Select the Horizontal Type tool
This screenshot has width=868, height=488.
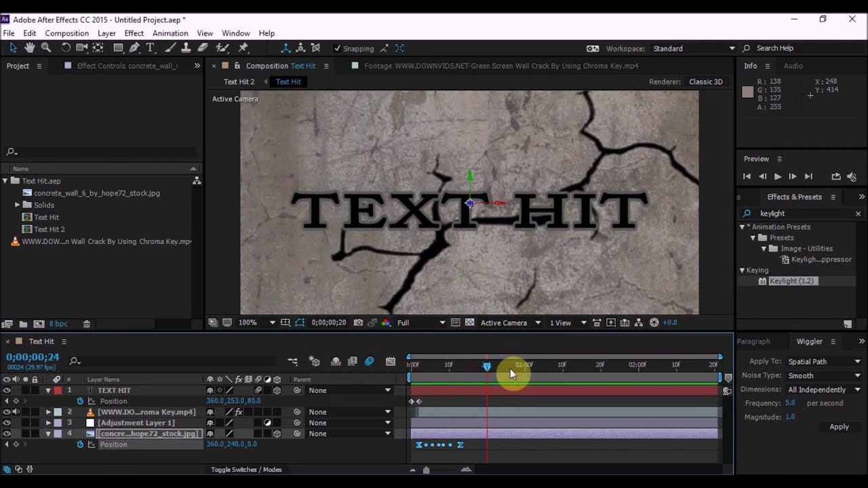[151, 47]
